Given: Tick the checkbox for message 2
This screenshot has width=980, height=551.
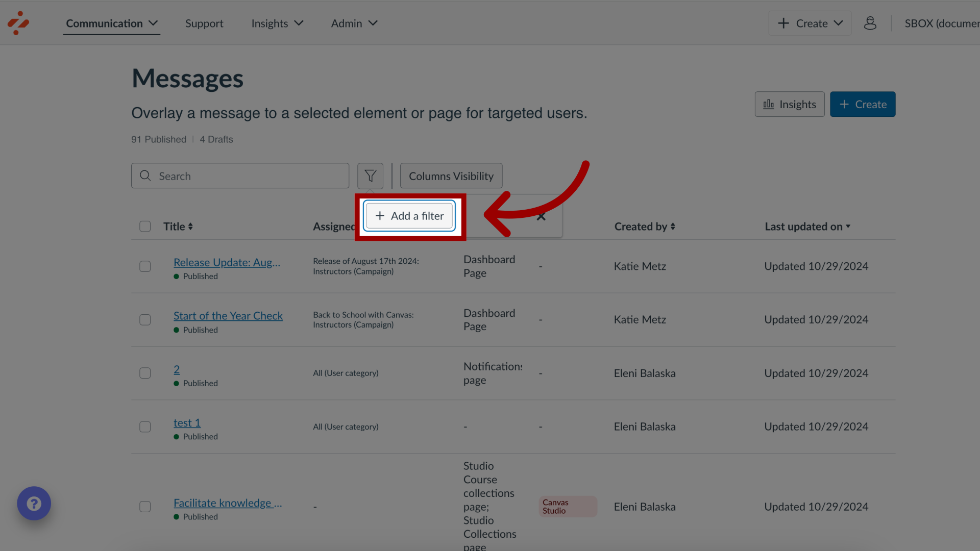Looking at the screenshot, I should [x=145, y=373].
